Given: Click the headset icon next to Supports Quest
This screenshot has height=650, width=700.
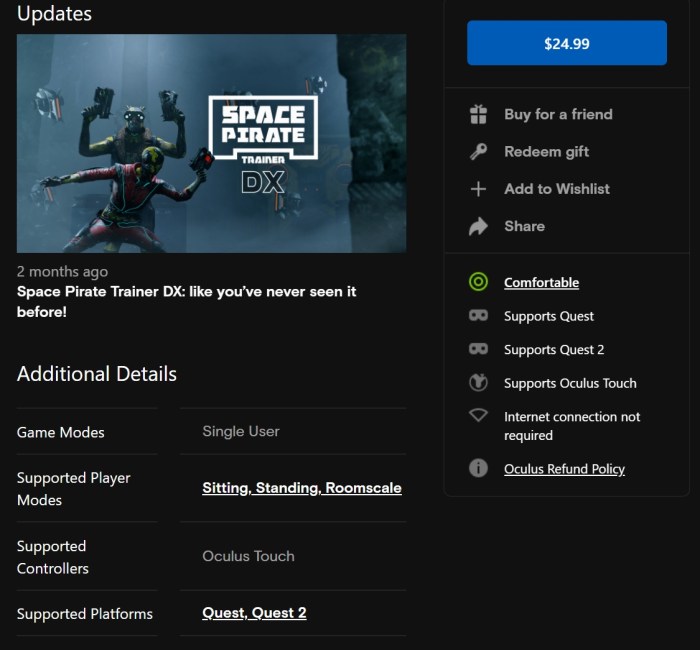Looking at the screenshot, I should (x=478, y=316).
